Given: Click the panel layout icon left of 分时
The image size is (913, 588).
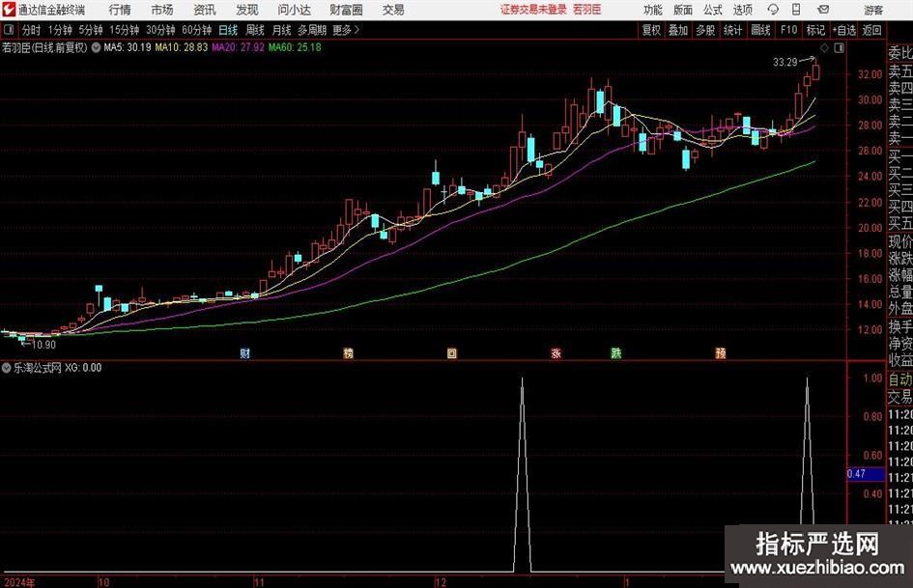Looking at the screenshot, I should tap(9, 30).
